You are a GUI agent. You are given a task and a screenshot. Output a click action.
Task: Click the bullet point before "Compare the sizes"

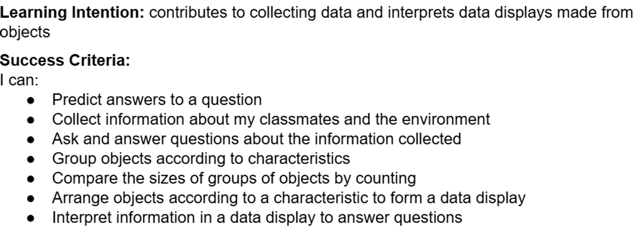click(32, 179)
